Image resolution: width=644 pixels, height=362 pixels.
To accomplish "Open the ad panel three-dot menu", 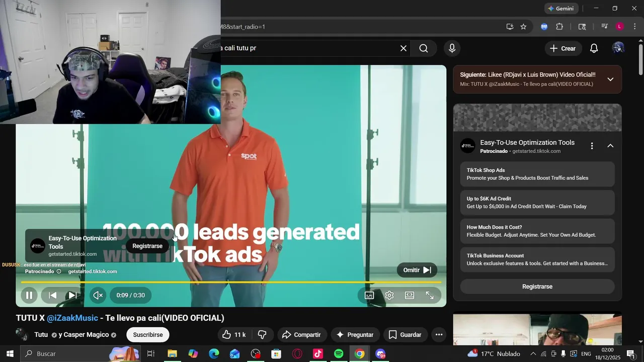I will coord(592,146).
